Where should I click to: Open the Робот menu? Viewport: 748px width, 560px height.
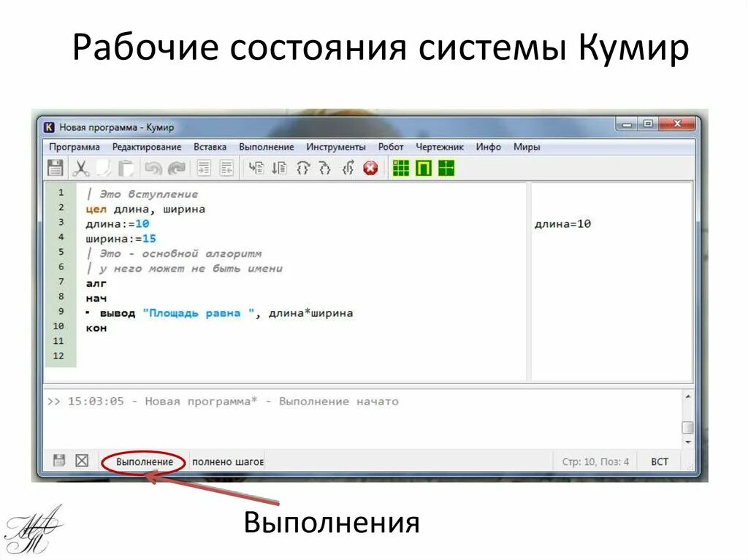(391, 147)
